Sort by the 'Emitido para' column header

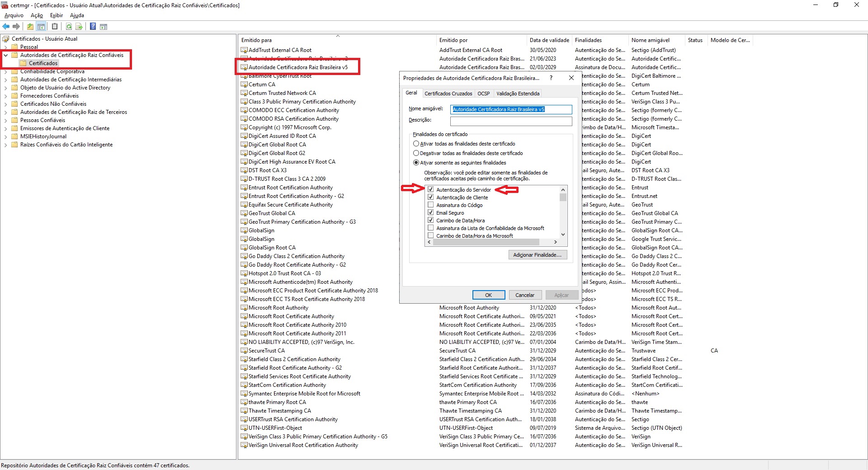point(337,40)
